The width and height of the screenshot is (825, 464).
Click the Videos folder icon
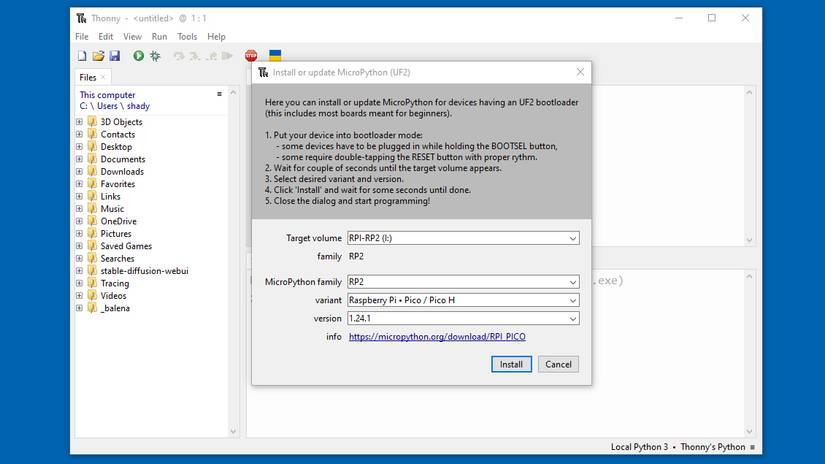coord(92,296)
